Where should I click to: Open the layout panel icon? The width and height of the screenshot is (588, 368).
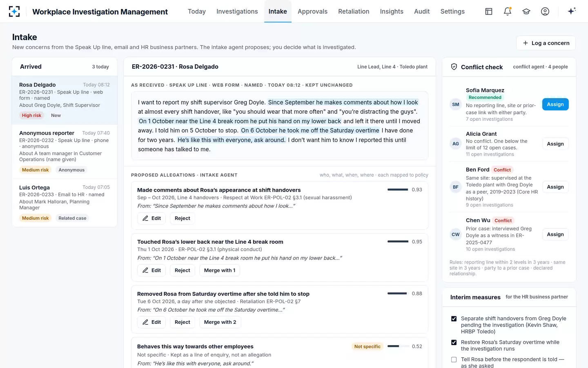click(489, 11)
